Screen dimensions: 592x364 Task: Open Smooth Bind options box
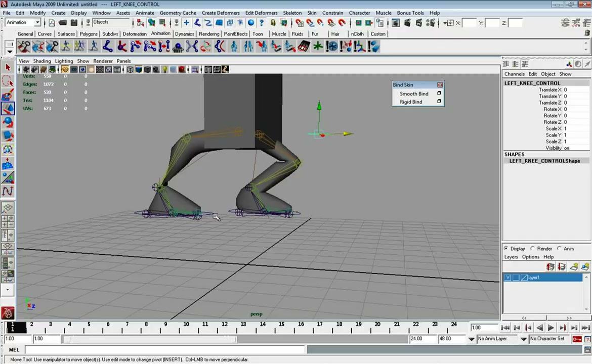click(439, 93)
